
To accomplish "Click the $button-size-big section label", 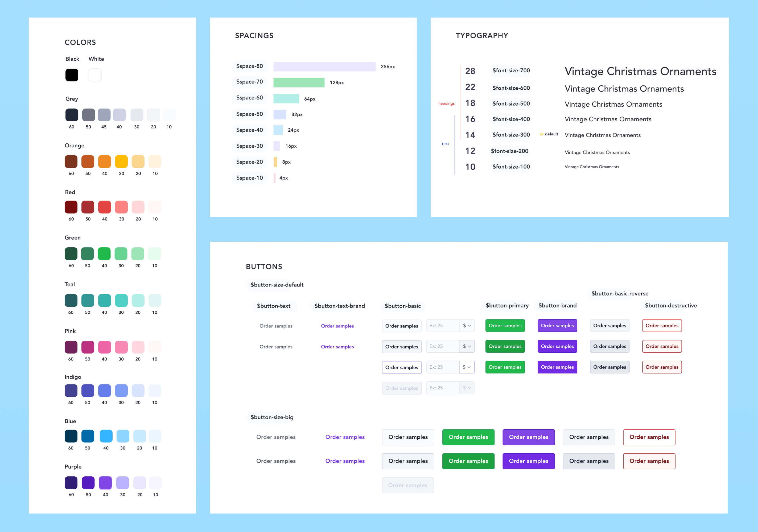I will (272, 417).
